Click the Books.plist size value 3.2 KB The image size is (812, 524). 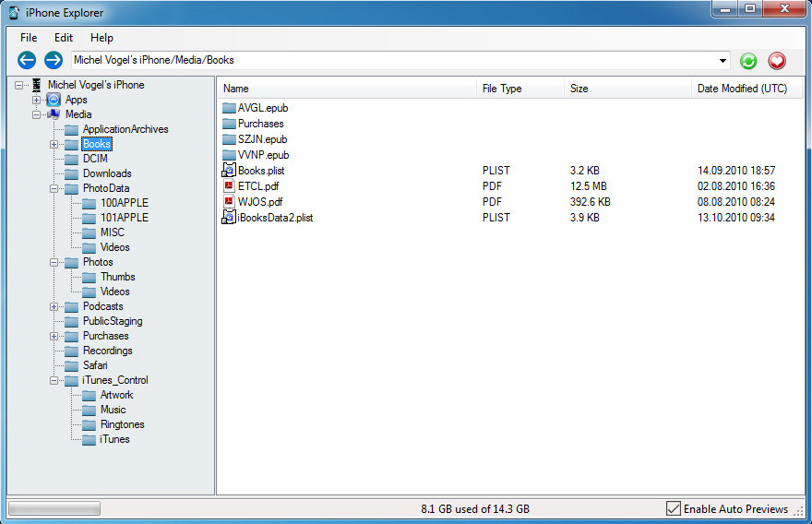[585, 171]
